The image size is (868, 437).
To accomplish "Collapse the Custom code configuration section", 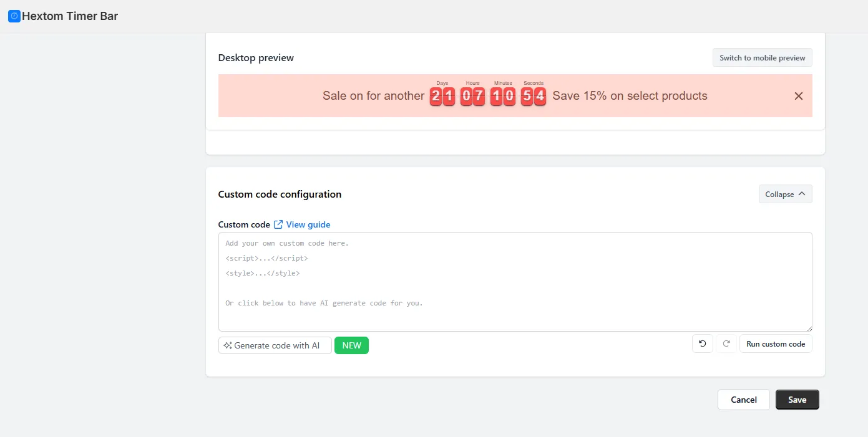I will point(785,194).
